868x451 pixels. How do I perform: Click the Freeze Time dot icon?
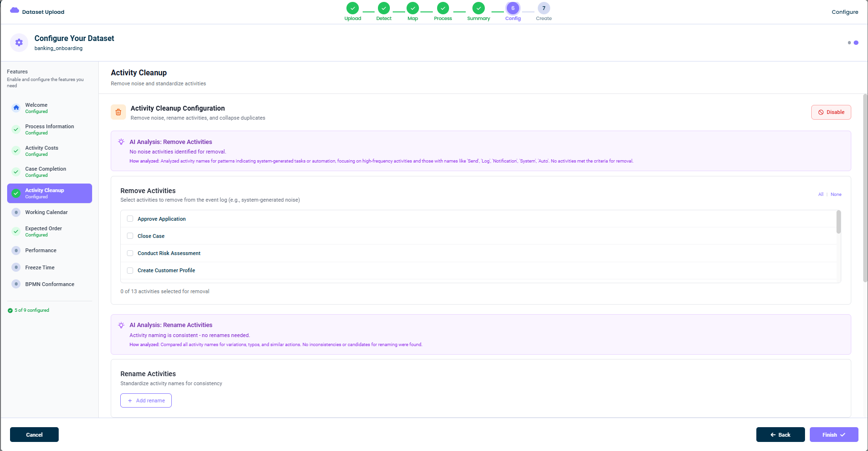coord(16,267)
